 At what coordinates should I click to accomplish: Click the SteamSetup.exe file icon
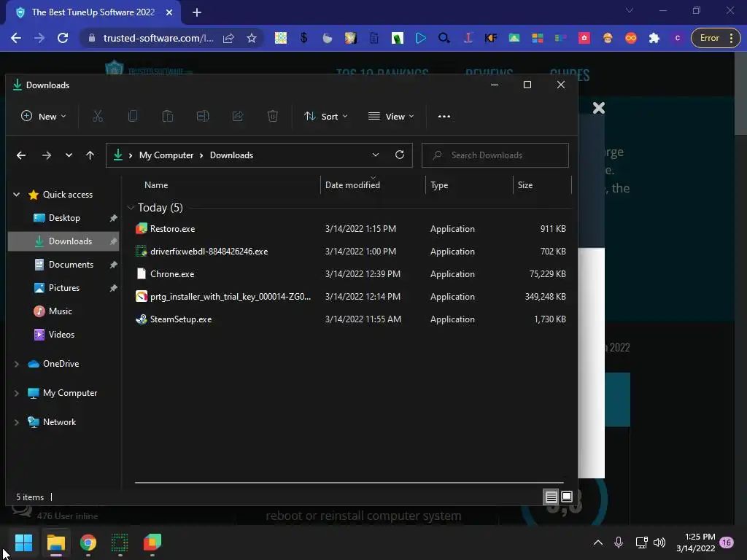tap(142, 319)
